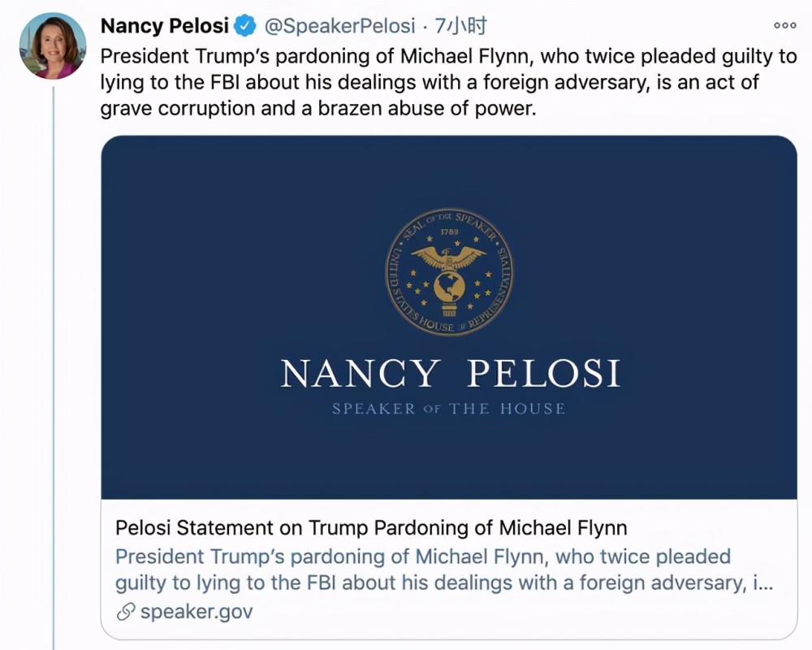
Task: Visit the speaker.gov domain link
Action: point(197,612)
